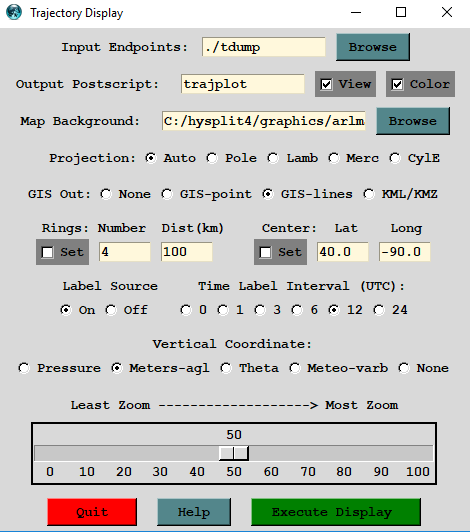Viewport: 470px width, 532px height.
Task: Click the Execute Display button
Action: coord(336,512)
